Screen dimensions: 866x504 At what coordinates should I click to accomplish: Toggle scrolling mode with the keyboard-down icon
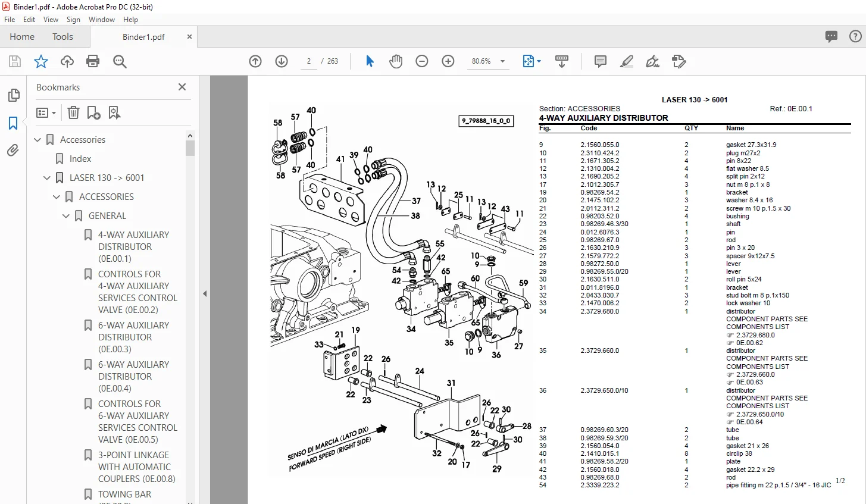click(x=561, y=61)
